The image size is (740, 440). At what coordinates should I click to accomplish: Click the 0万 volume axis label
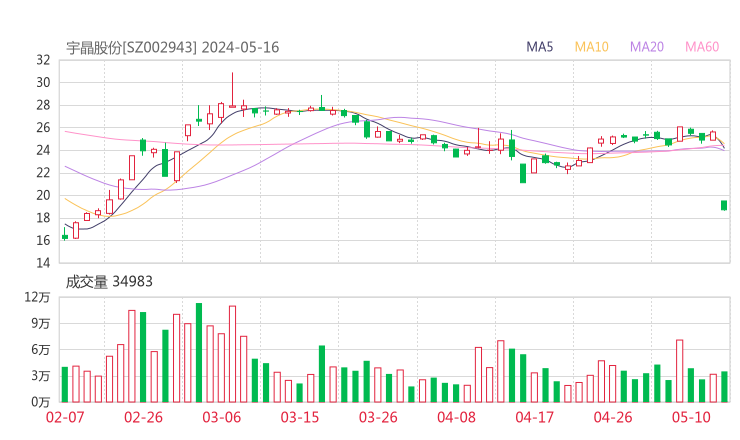(x=41, y=402)
